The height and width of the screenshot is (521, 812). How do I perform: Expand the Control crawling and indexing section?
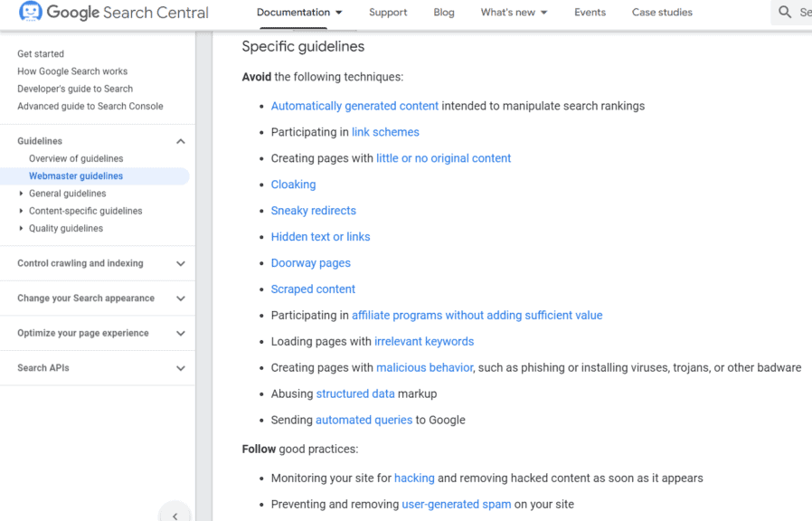(x=180, y=263)
